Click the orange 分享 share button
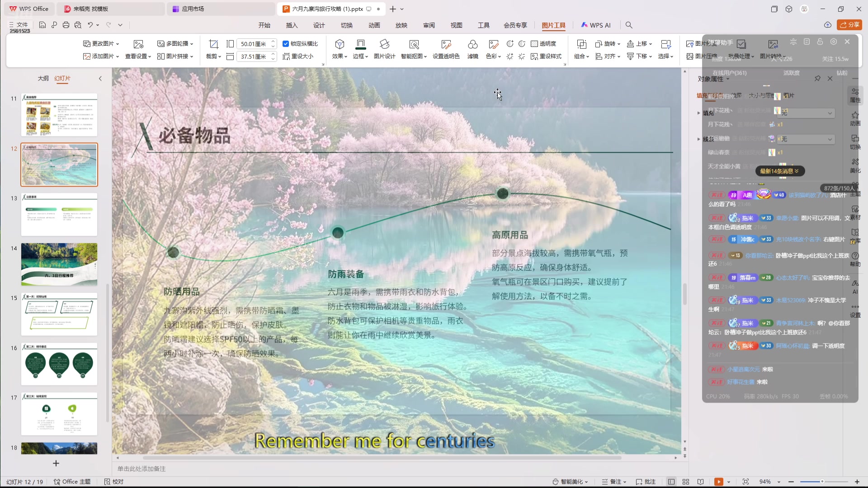The height and width of the screenshot is (488, 868). [849, 25]
